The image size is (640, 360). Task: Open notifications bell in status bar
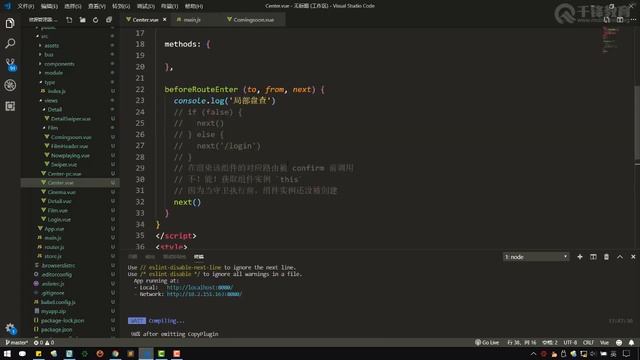tap(631, 342)
